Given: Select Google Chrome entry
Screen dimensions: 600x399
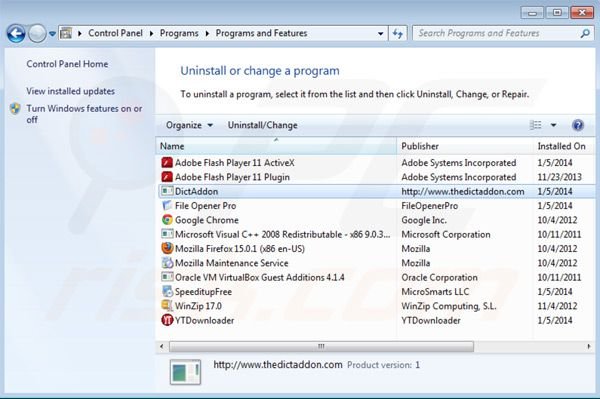Looking at the screenshot, I should tap(207, 220).
